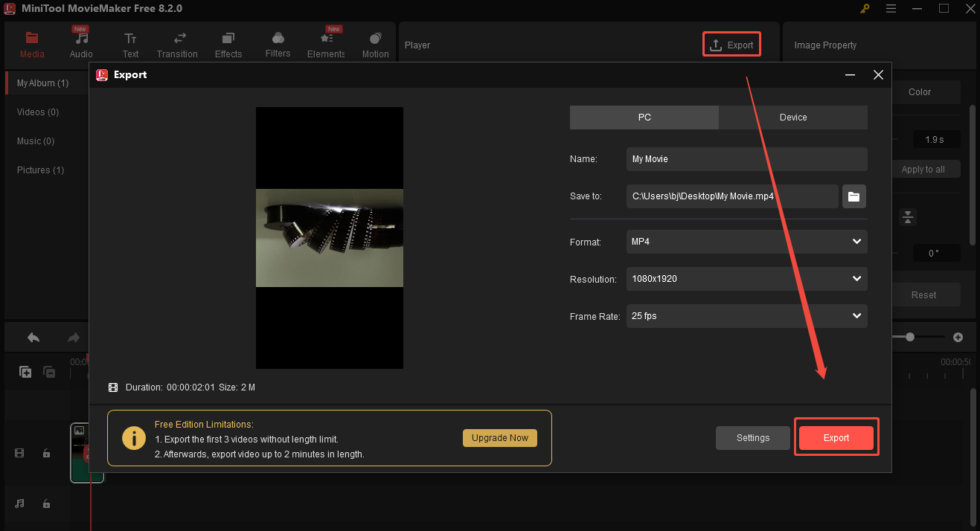Click the Export button in Player header
This screenshot has width=980, height=531.
click(731, 45)
